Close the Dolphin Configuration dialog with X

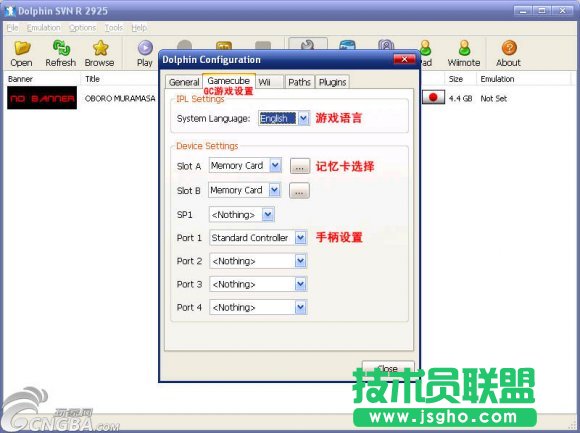[404, 59]
